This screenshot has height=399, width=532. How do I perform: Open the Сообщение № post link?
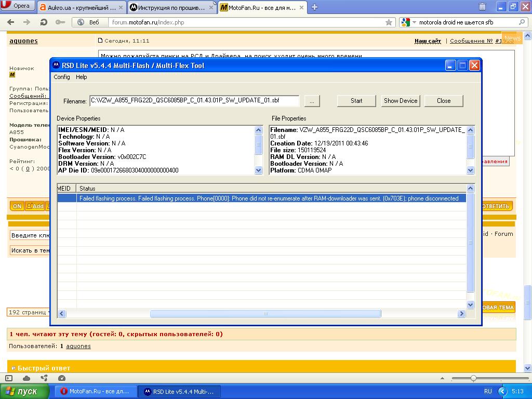tap(471, 41)
